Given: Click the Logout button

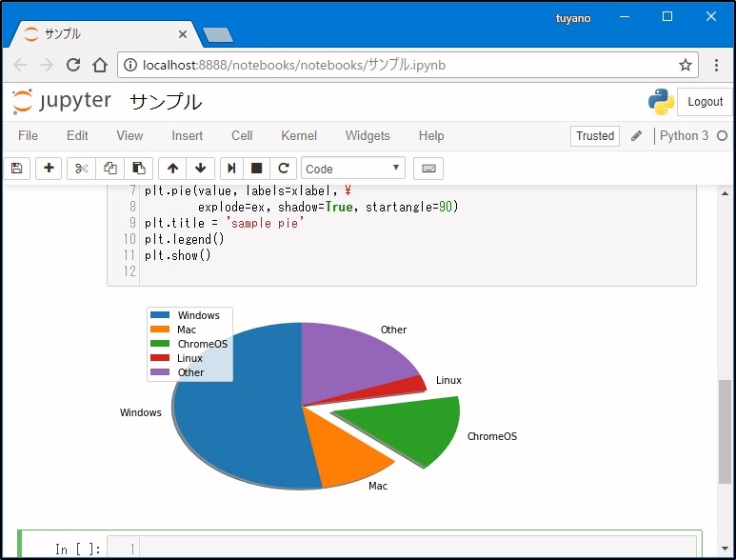Looking at the screenshot, I should [x=705, y=102].
